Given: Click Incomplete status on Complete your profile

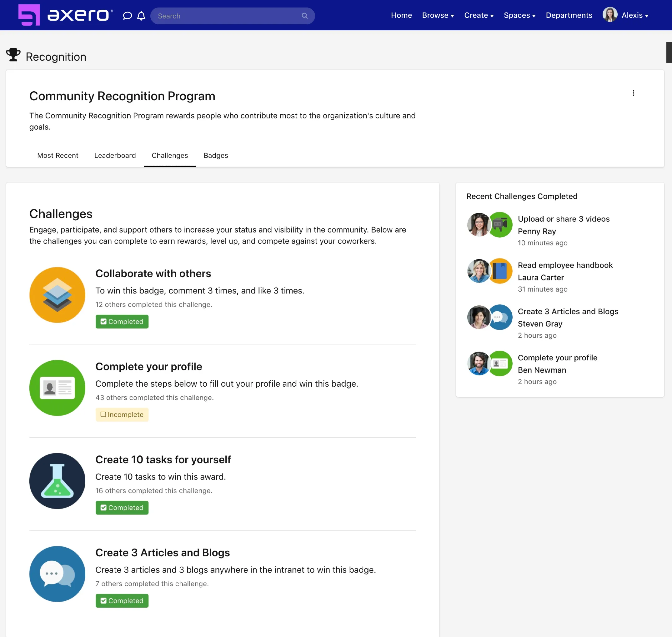Looking at the screenshot, I should click(x=122, y=414).
